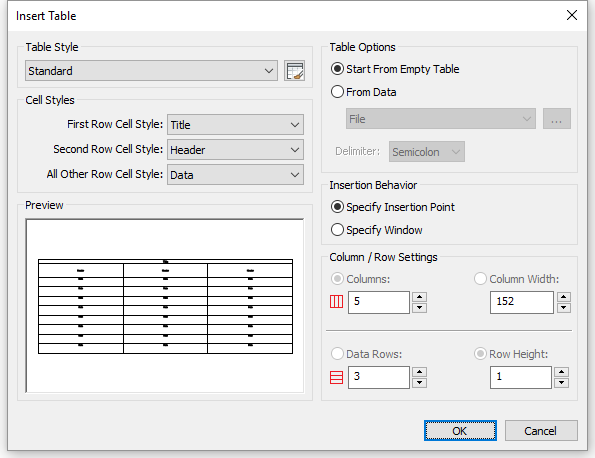Expand the Table Style Standard dropdown
This screenshot has height=458, width=595.
click(151, 71)
